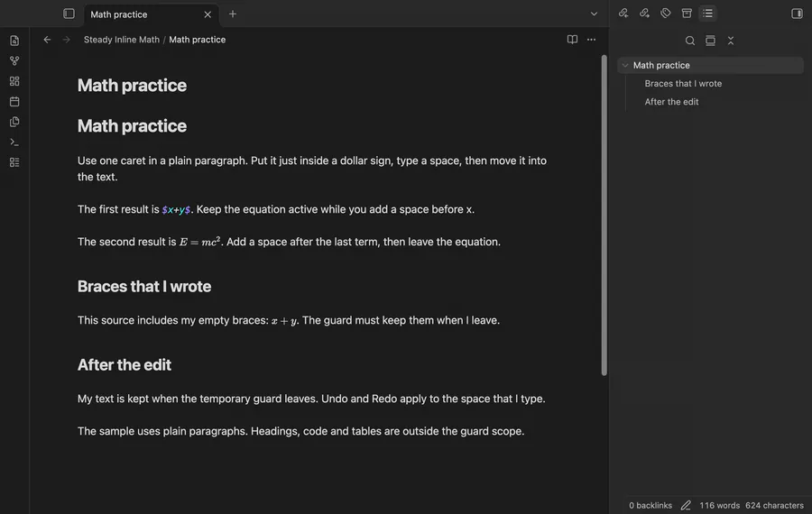Image resolution: width=812 pixels, height=514 pixels.
Task: Click the Math practice H1 heading in note
Action: (x=132, y=125)
